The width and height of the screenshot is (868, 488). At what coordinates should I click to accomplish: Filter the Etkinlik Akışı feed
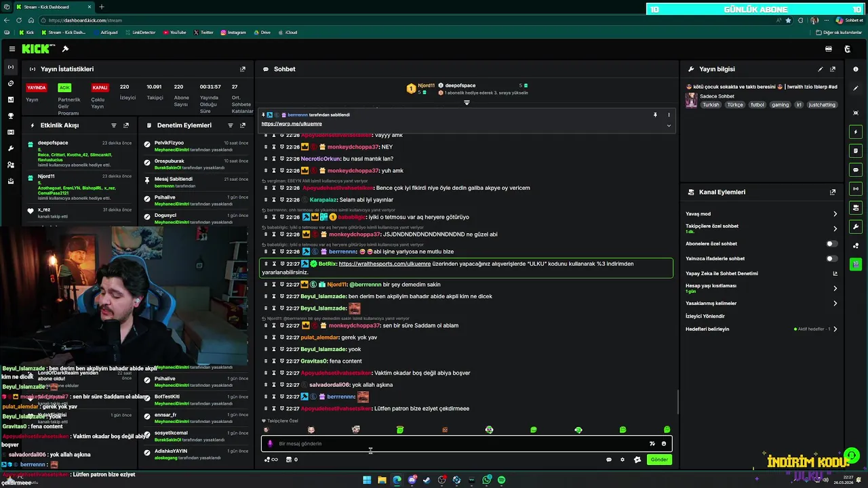coord(114,125)
